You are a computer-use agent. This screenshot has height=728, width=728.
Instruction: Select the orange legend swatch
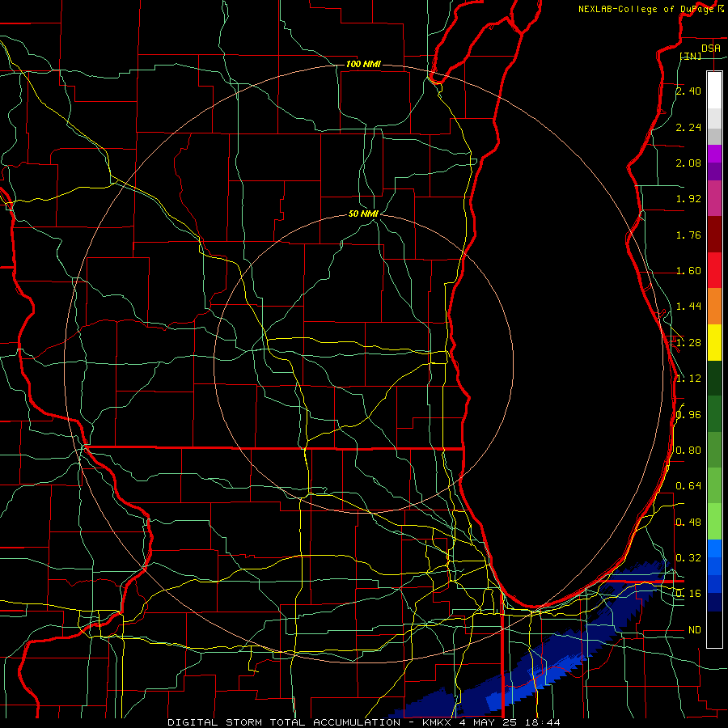click(x=714, y=307)
